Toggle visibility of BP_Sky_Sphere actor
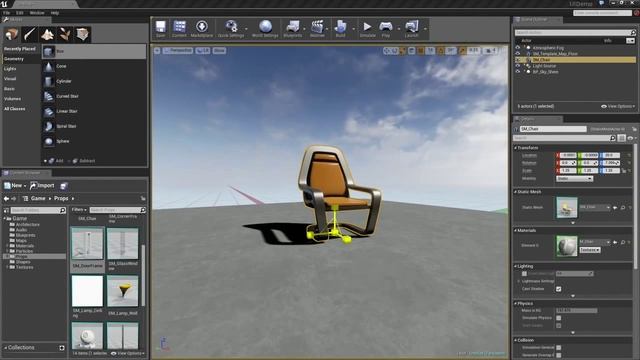 [518, 71]
